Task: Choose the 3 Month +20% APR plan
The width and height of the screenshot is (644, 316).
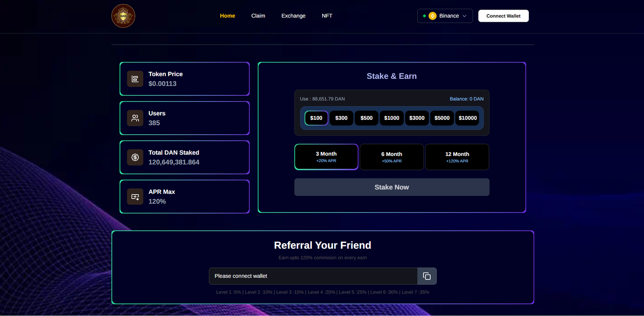Action: (326, 157)
